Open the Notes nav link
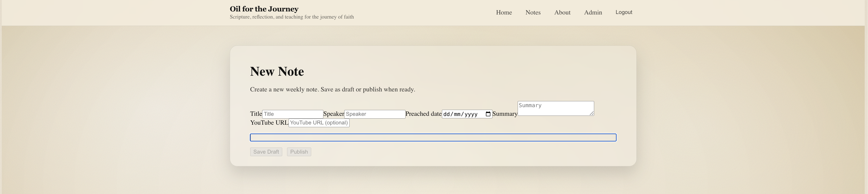Viewport: 868px width, 194px height. coord(533,12)
